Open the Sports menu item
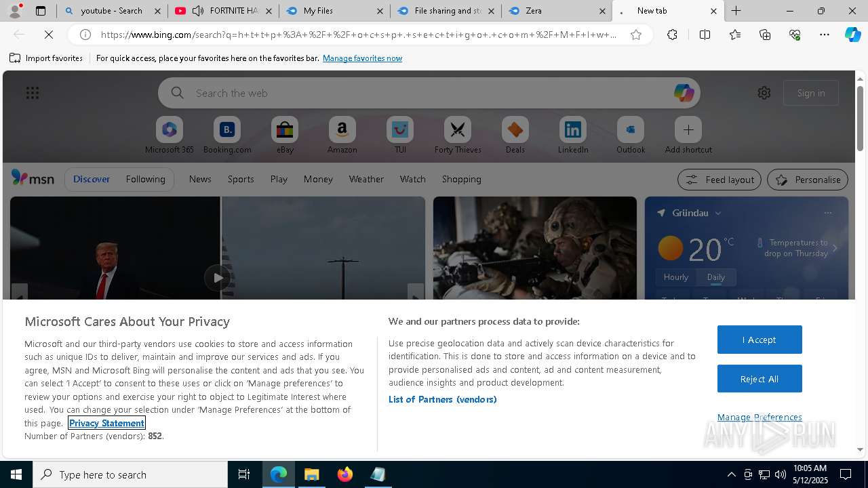The width and height of the screenshot is (868, 488). (x=241, y=179)
